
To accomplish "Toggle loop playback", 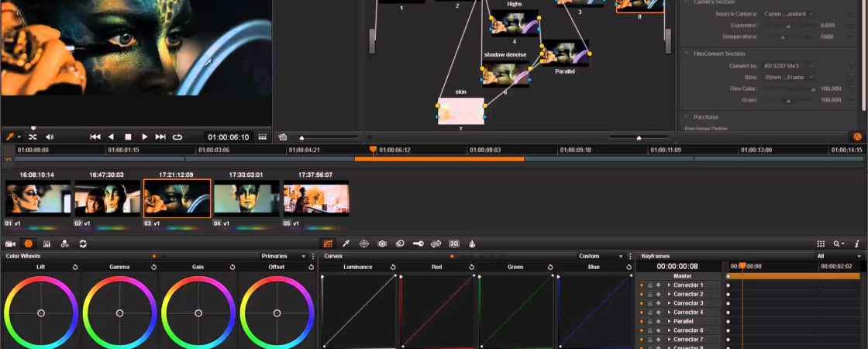I will (177, 136).
